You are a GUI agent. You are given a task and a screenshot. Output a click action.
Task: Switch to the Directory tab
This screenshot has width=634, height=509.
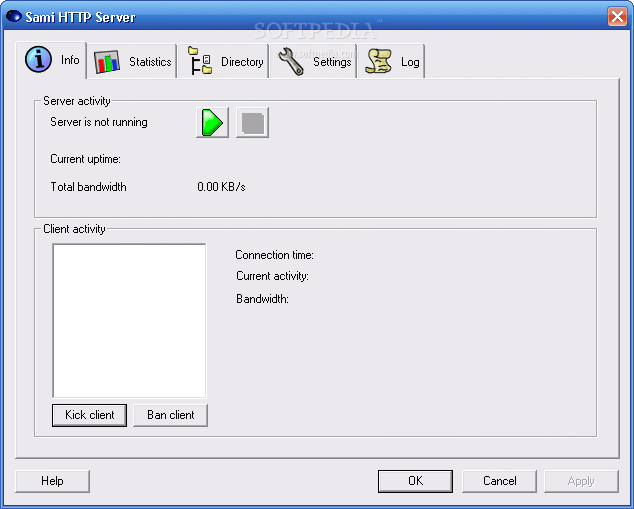(224, 61)
